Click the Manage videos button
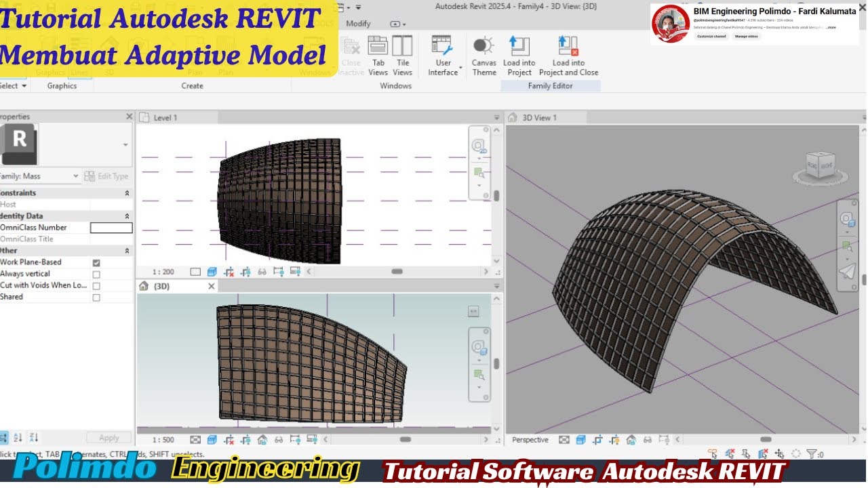 pyautogui.click(x=746, y=37)
